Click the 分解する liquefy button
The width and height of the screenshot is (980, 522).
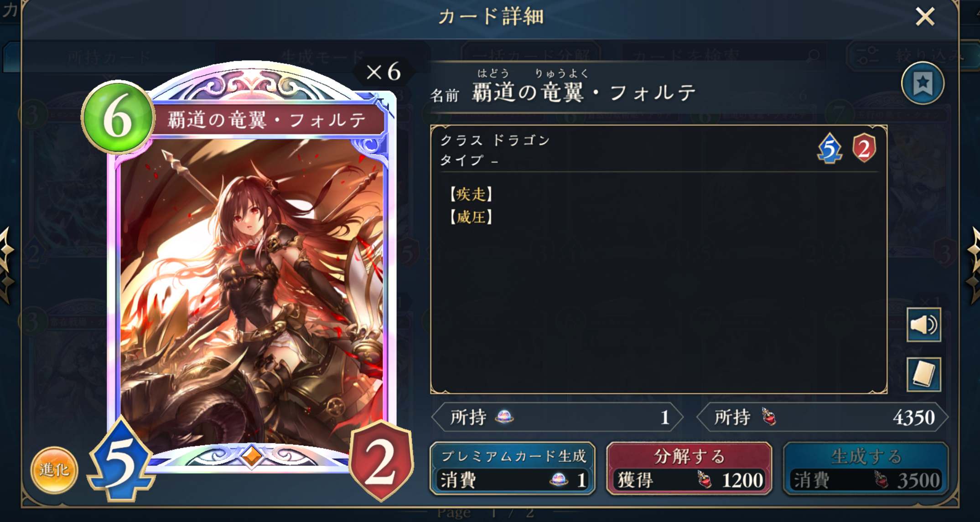(689, 468)
